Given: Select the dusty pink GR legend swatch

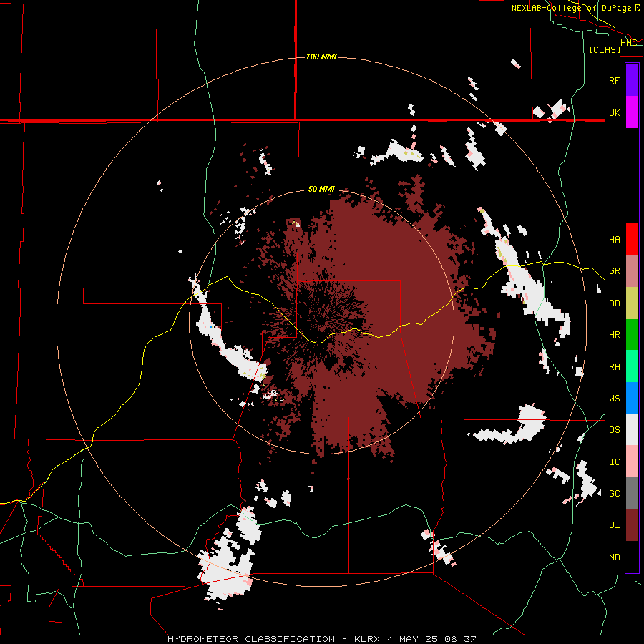Looking at the screenshot, I should 632,271.
